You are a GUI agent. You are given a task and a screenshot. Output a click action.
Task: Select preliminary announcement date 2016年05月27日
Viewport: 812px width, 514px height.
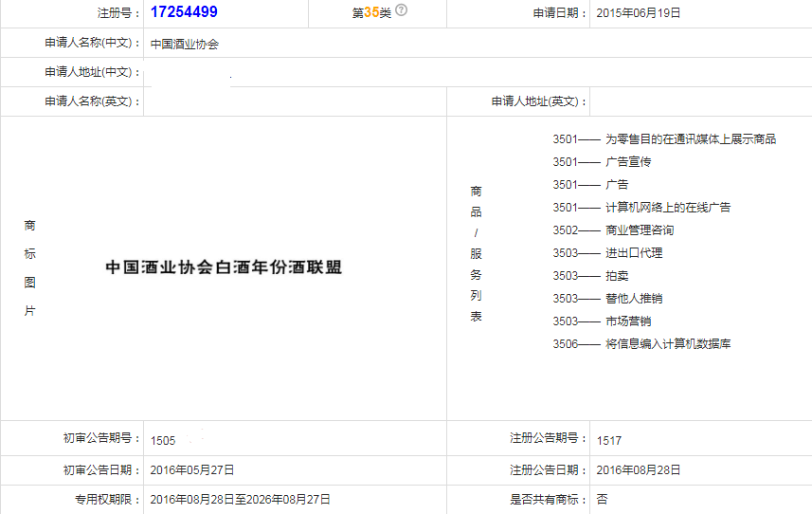pyautogui.click(x=192, y=470)
